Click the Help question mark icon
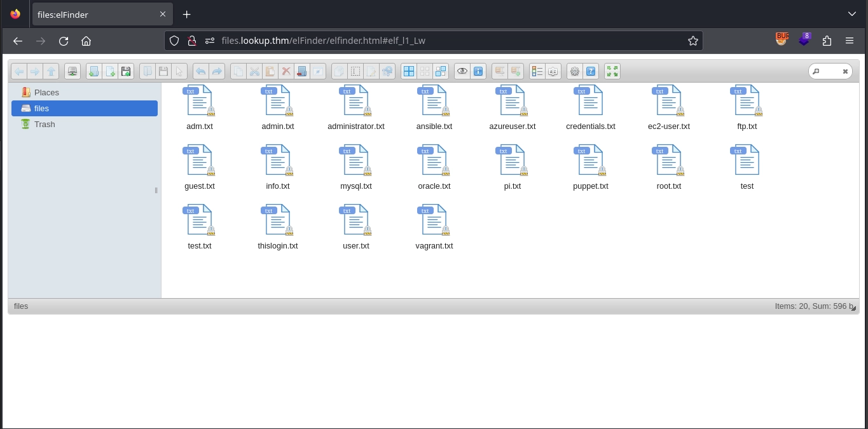 click(591, 72)
